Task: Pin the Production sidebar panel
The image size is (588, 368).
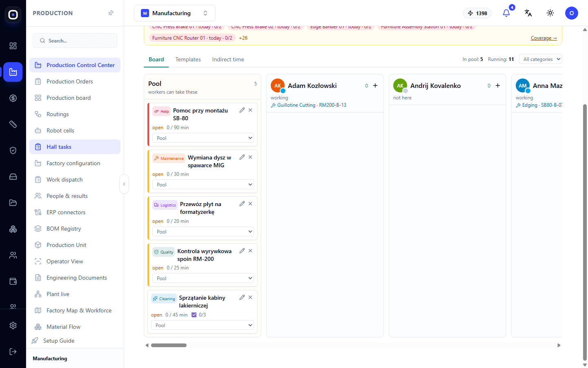Action: pos(111,13)
